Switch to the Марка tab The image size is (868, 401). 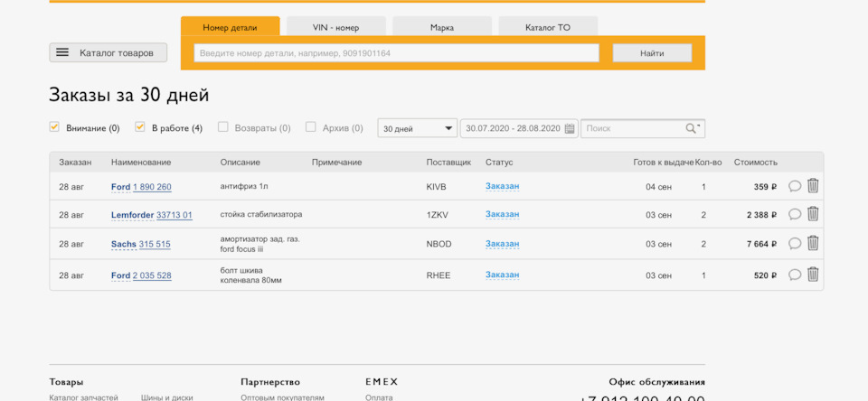442,27
